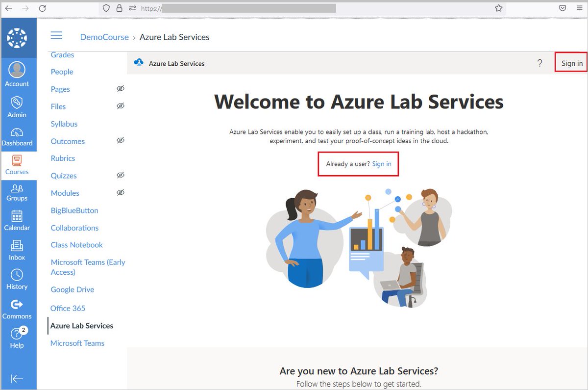This screenshot has height=390, width=588.
Task: Click the Azure Lab Services cloud icon
Action: pyautogui.click(x=138, y=63)
